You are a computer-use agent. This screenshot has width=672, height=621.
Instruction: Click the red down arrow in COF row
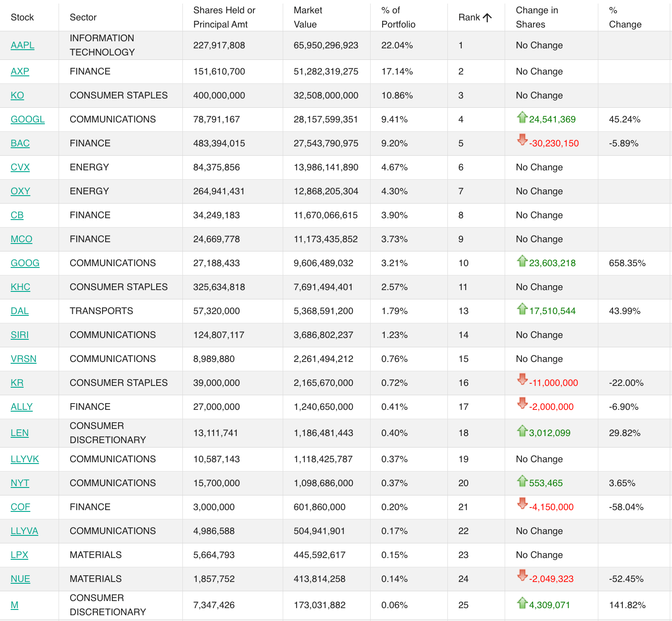coord(522,504)
